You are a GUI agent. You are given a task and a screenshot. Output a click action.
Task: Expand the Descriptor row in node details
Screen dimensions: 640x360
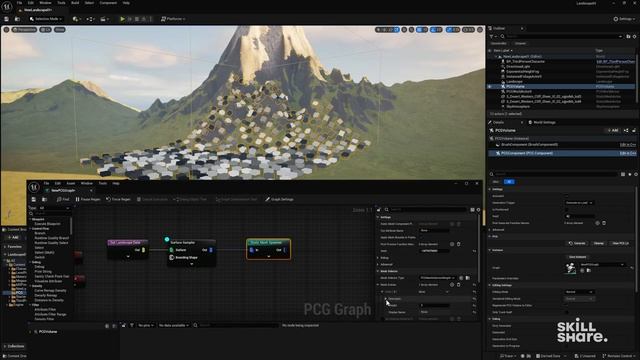[x=385, y=299]
